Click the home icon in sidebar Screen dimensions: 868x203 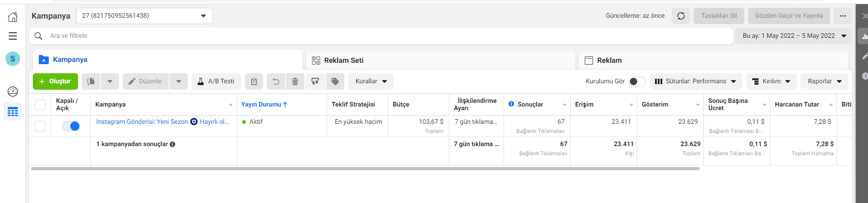point(13,17)
